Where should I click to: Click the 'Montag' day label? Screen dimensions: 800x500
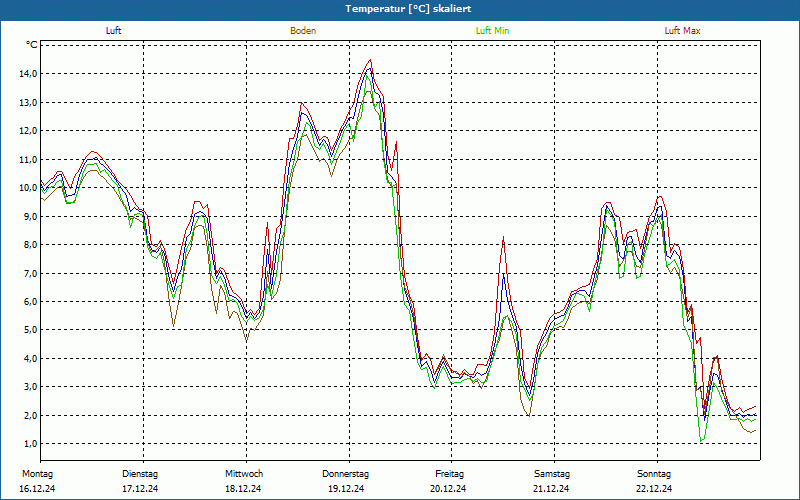click(x=37, y=474)
